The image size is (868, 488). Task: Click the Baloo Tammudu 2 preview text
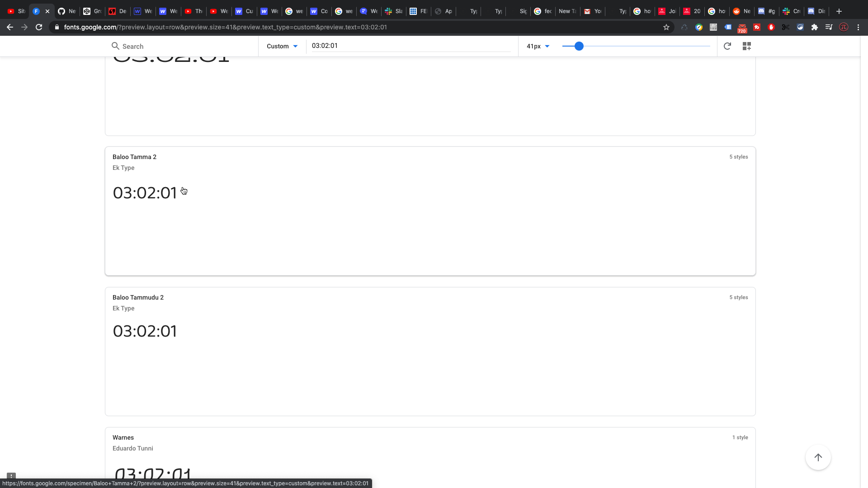coord(145,331)
